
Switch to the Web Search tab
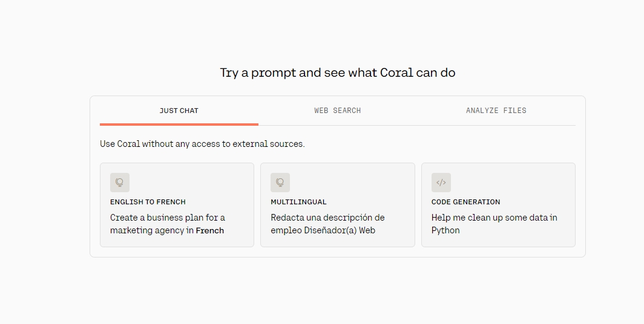(x=338, y=111)
